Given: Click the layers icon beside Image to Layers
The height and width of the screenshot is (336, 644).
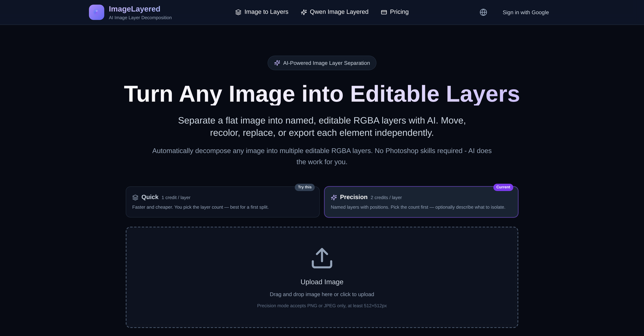Looking at the screenshot, I should tap(238, 12).
